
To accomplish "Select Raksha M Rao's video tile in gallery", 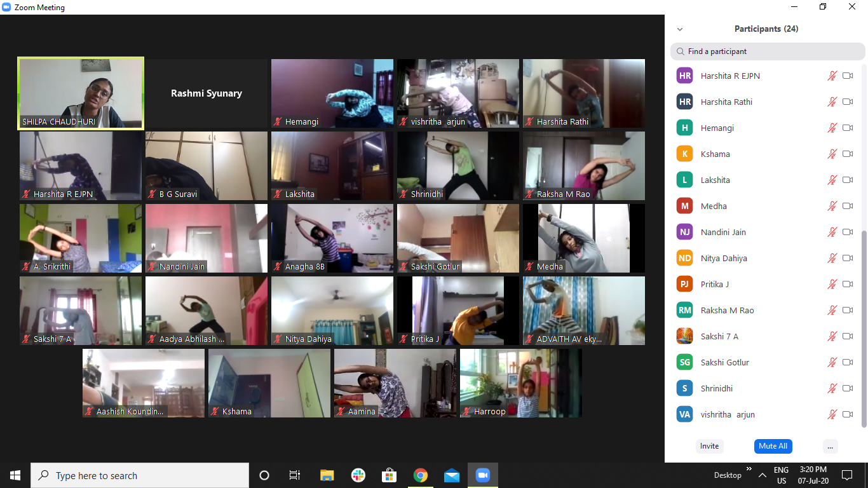I will 584,166.
